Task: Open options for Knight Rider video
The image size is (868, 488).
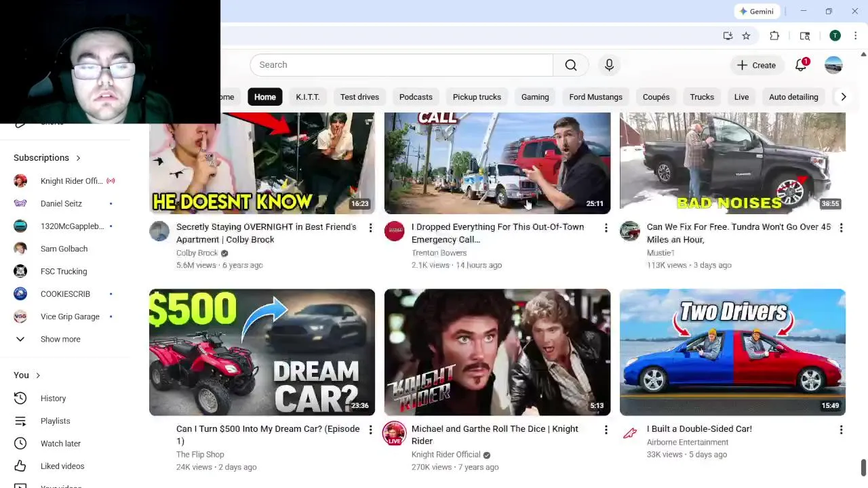Action: (606, 430)
